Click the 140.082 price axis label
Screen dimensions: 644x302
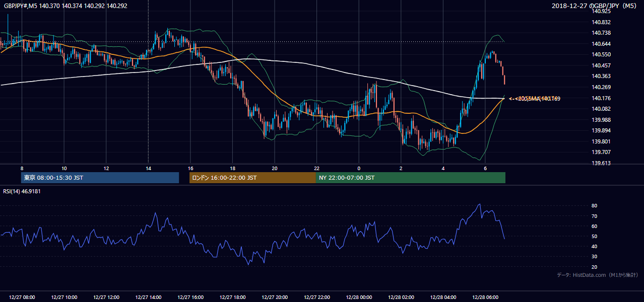pyautogui.click(x=601, y=109)
